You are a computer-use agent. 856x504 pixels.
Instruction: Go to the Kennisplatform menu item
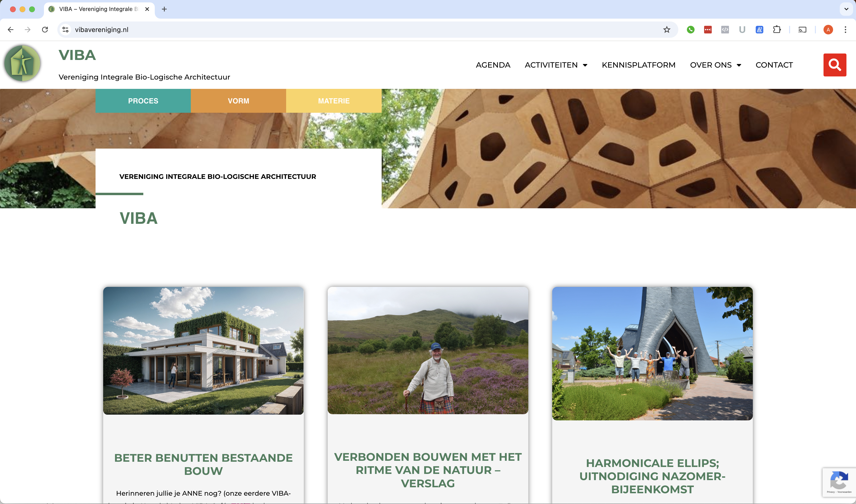638,65
